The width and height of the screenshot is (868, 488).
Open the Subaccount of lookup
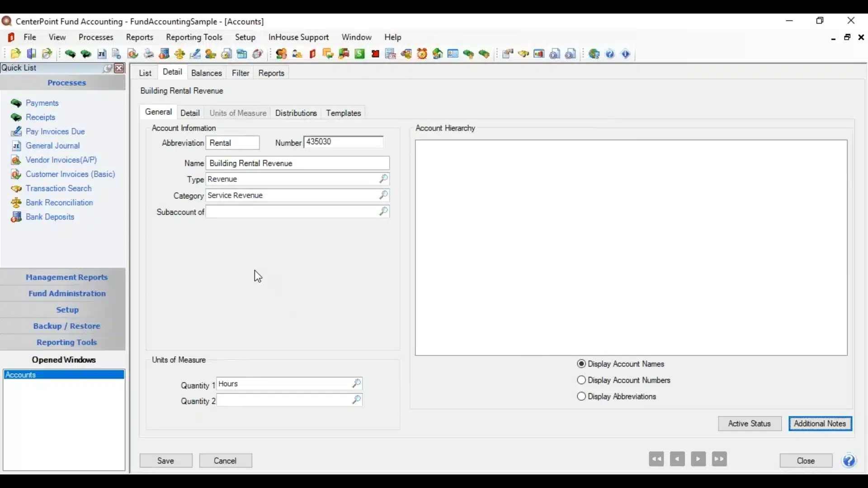point(384,211)
